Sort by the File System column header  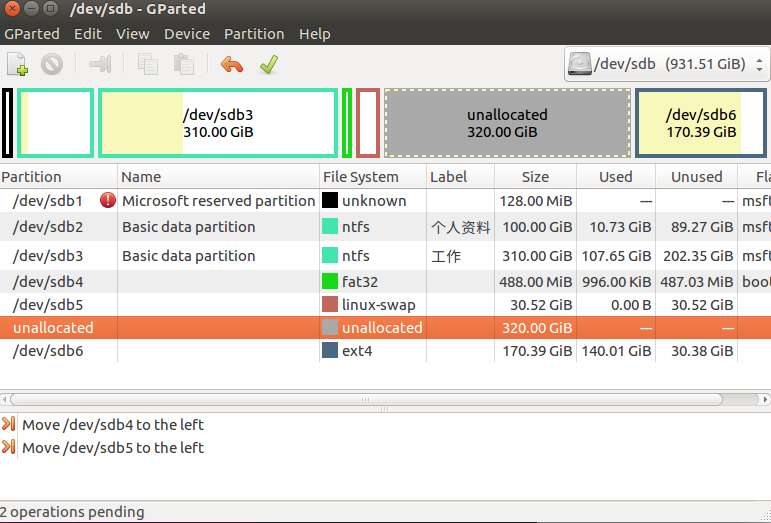pyautogui.click(x=373, y=176)
